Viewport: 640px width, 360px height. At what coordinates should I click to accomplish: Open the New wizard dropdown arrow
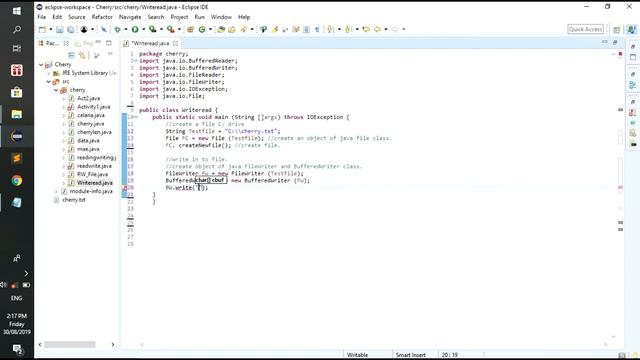(51, 29)
